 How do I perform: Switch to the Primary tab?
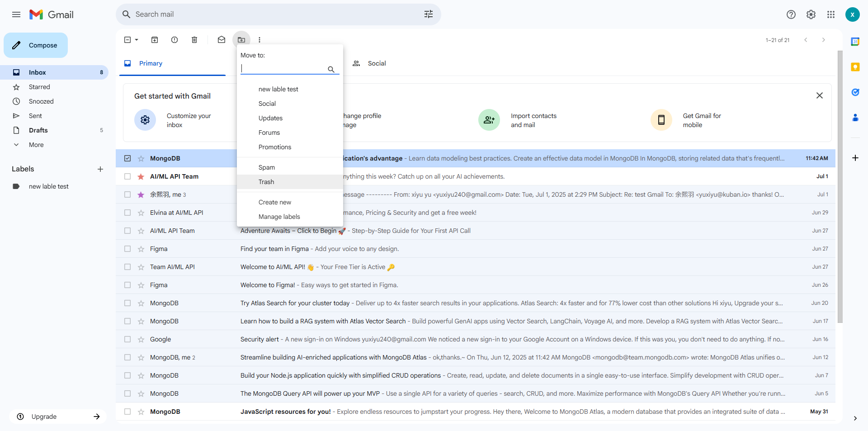pos(172,63)
